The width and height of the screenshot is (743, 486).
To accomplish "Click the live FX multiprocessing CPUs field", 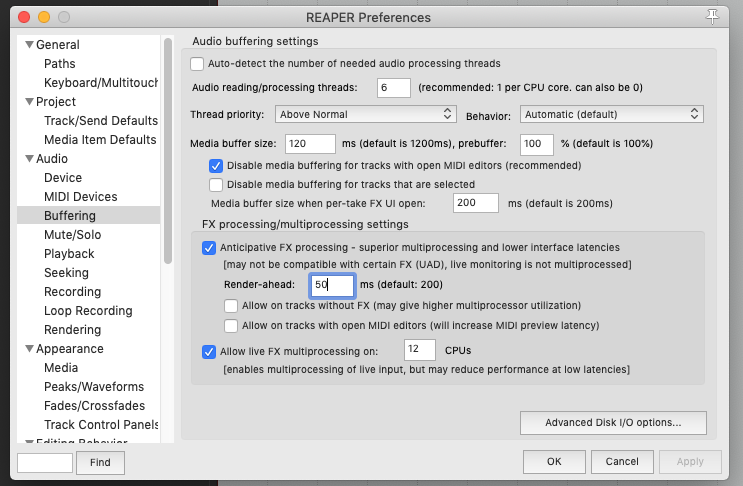I will pos(420,350).
